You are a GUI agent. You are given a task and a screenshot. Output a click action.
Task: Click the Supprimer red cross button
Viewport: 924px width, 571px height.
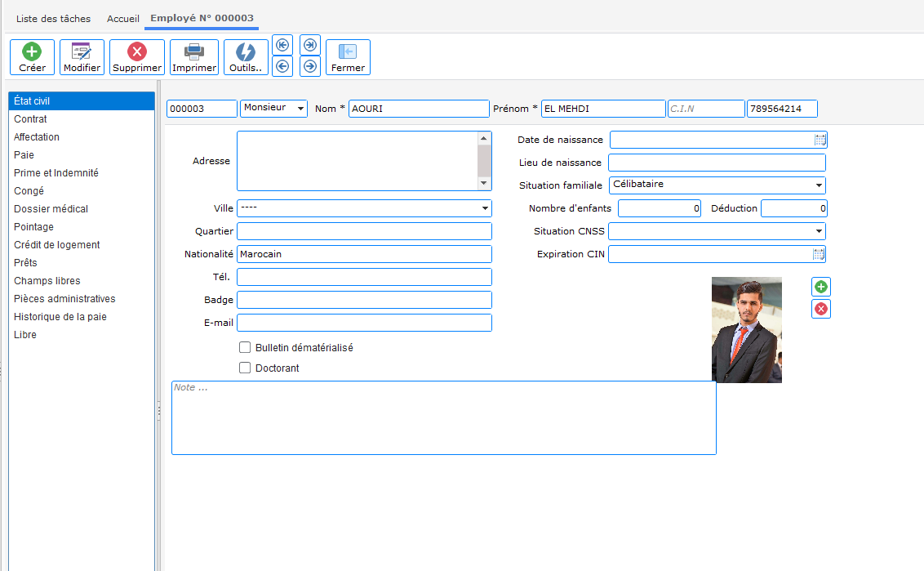coord(137,57)
